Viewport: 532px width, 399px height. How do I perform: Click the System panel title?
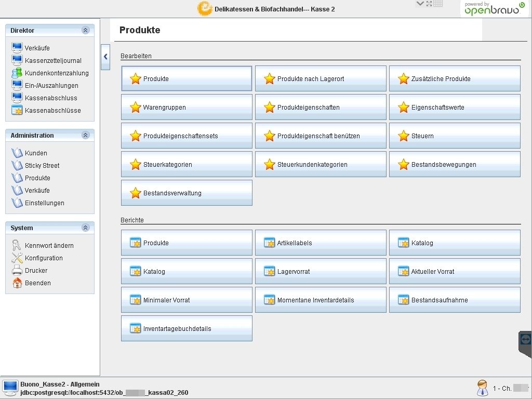pos(22,228)
